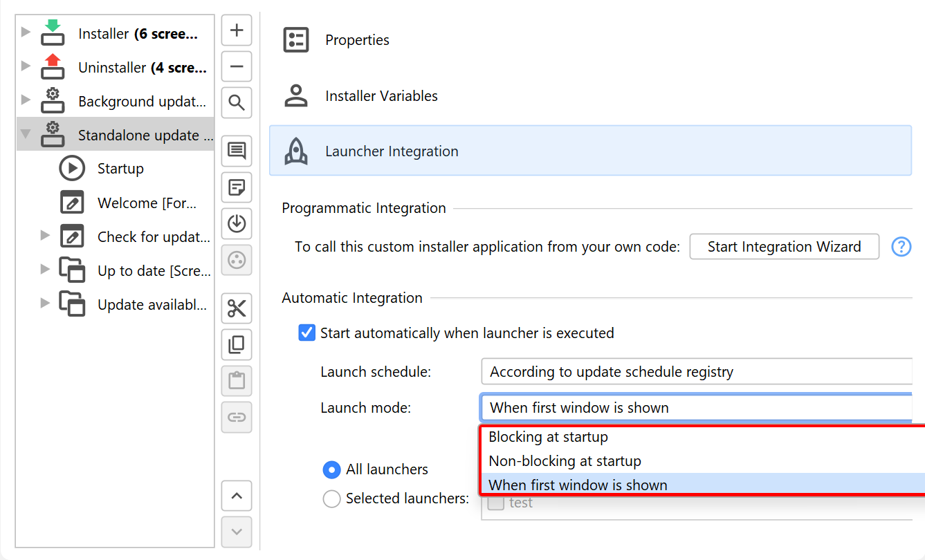Click the Start Integration Wizard button

point(784,247)
